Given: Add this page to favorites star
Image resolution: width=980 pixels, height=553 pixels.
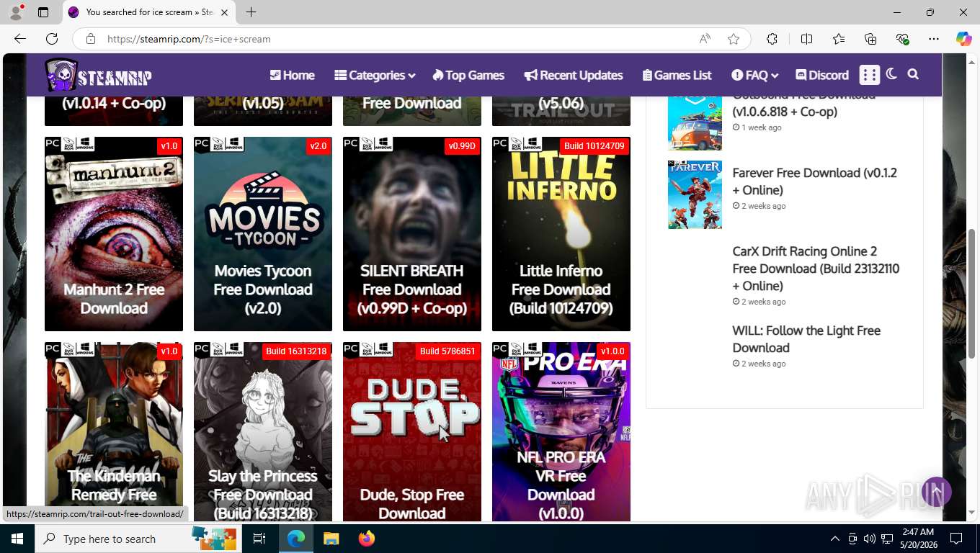Looking at the screenshot, I should pos(734,39).
